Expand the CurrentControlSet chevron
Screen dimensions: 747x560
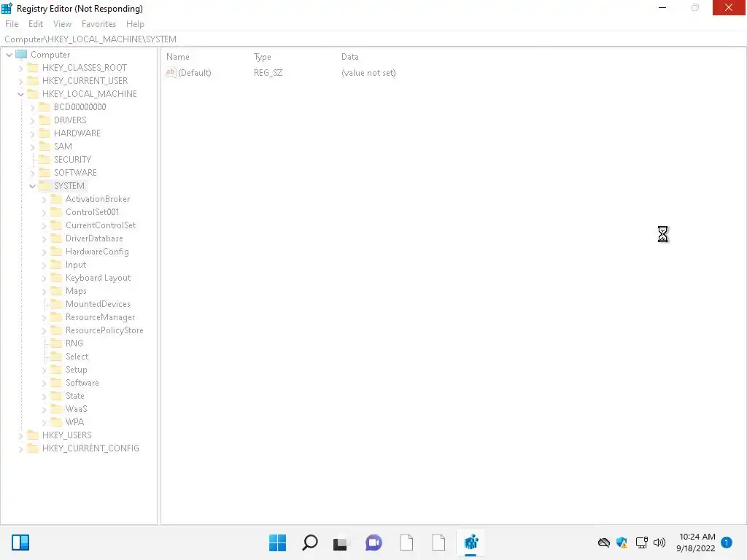[44, 226]
